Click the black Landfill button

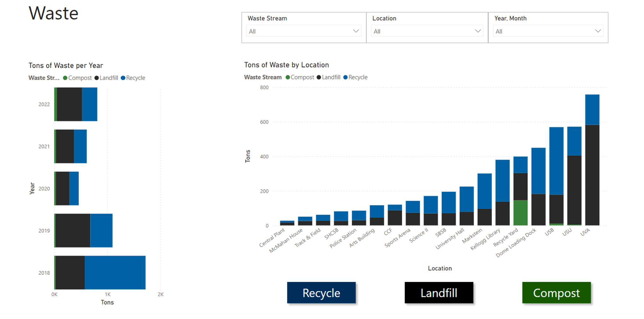439,293
